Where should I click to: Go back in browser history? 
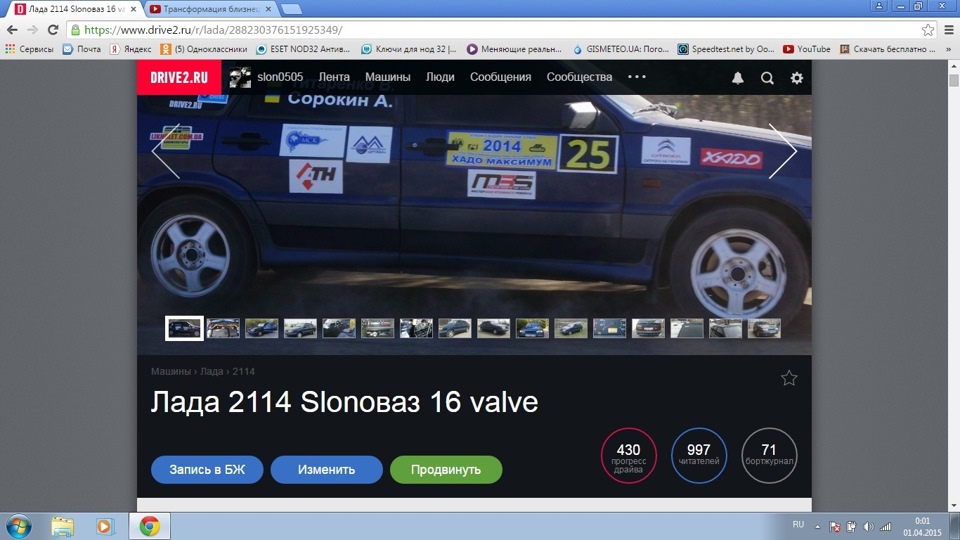[12, 29]
